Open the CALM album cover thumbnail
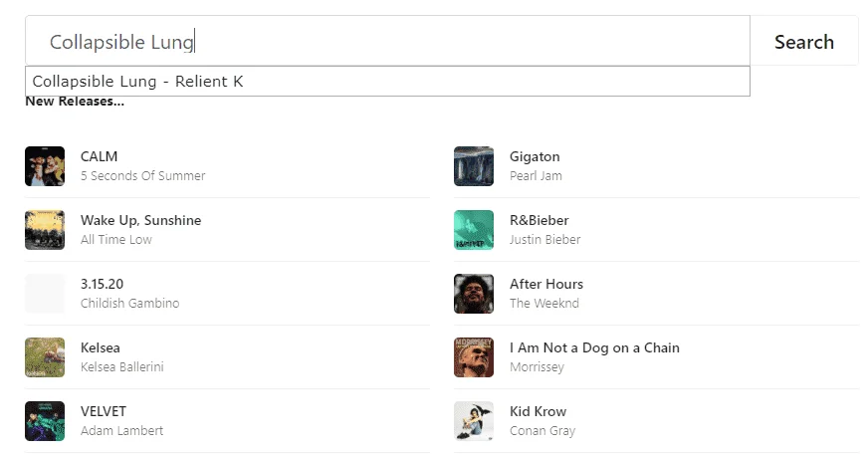Screen dimensions: 868x454 click(45, 166)
